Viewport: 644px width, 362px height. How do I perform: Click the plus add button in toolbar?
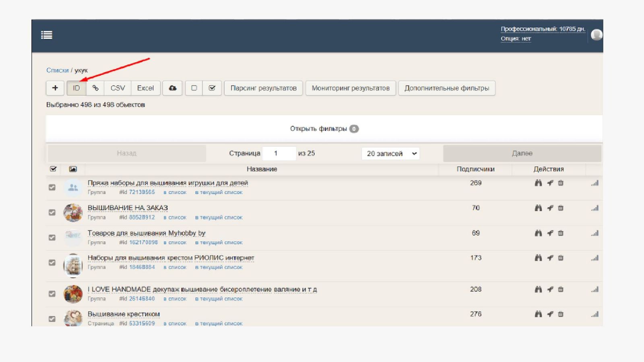coord(55,88)
